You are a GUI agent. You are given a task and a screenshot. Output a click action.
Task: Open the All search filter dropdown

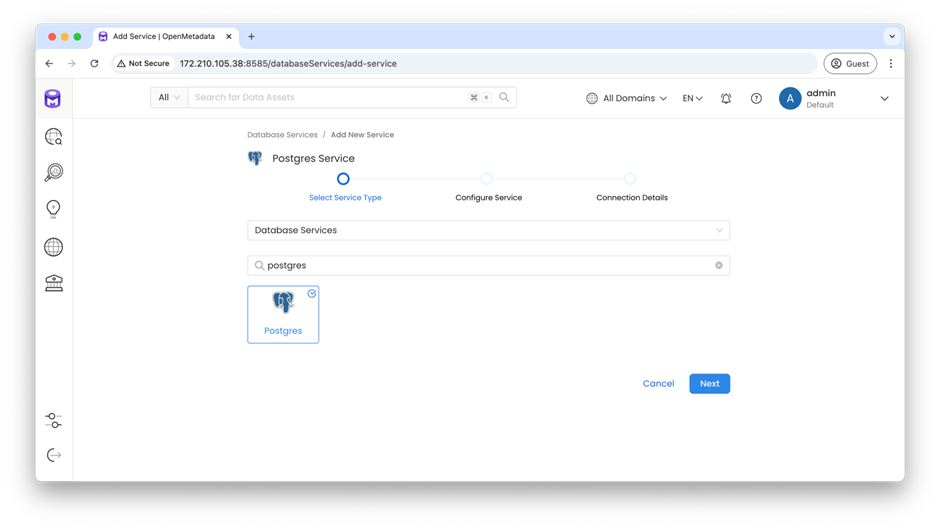(169, 97)
